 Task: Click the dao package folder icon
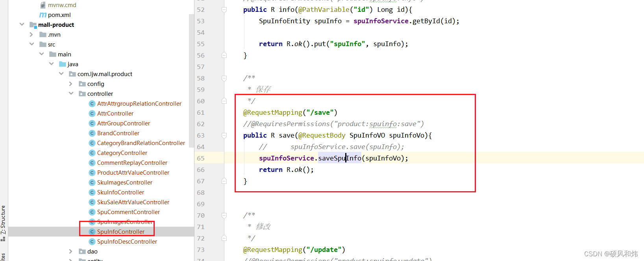point(82,251)
